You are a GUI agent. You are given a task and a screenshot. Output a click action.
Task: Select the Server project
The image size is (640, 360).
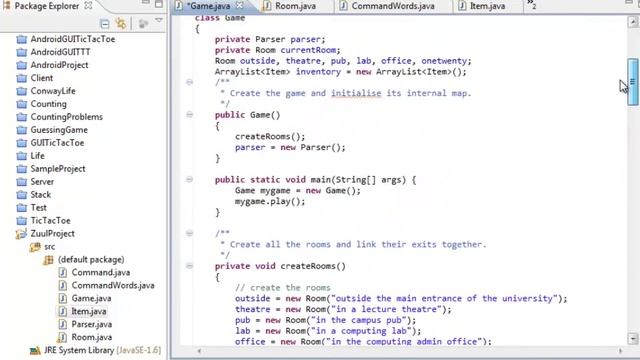coord(42,182)
